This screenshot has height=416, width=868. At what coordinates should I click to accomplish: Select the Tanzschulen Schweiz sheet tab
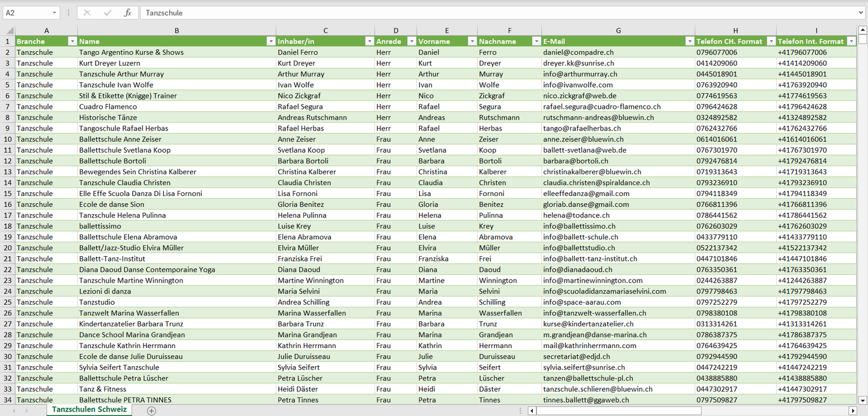click(x=89, y=409)
